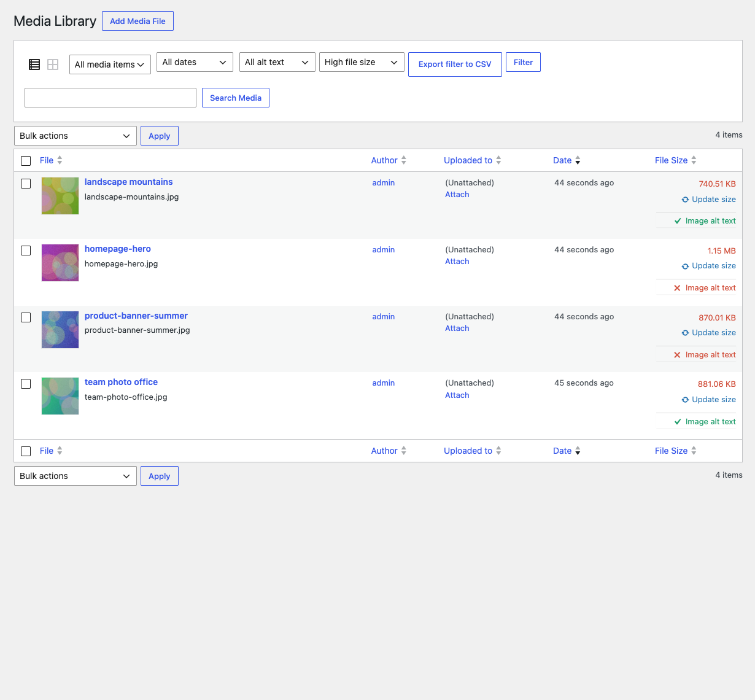
Task: Open the landscape mountains thumbnail
Action: (60, 196)
